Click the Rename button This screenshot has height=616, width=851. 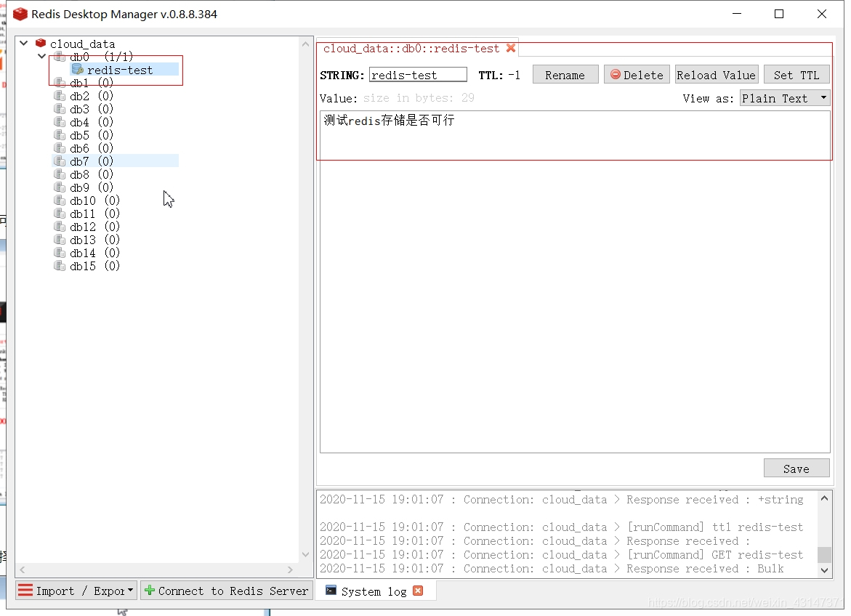(565, 75)
